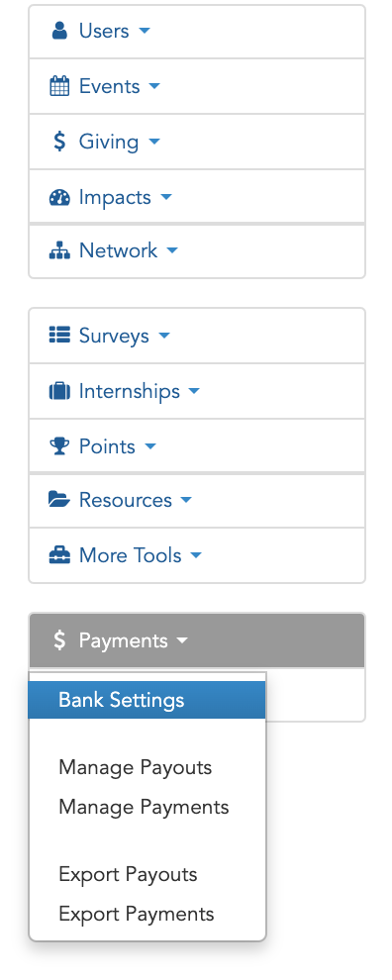This screenshot has height=980, width=392.
Task: Click the Points trophy icon
Action: click(x=59, y=446)
